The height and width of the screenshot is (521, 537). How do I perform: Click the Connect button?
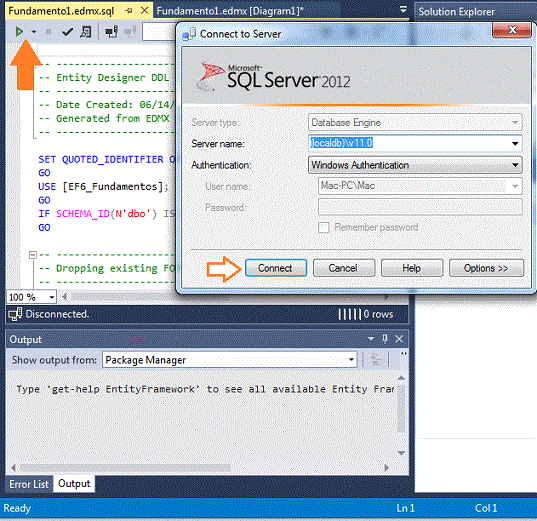276,268
